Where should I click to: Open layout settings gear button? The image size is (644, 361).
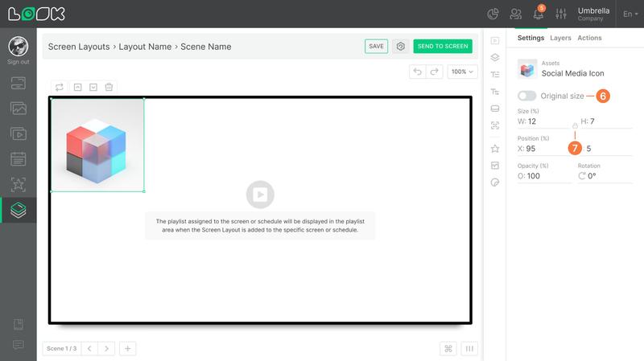[400, 47]
